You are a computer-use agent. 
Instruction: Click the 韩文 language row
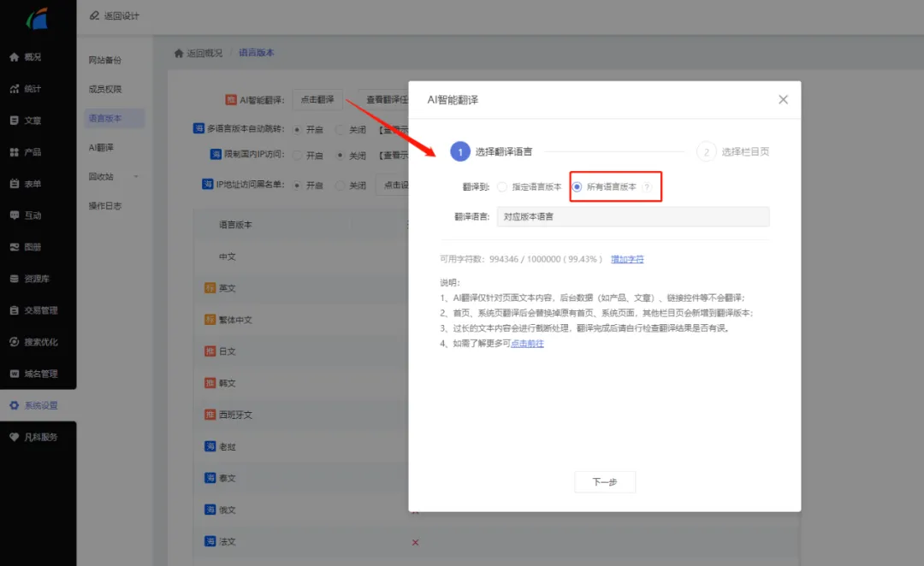tap(228, 383)
